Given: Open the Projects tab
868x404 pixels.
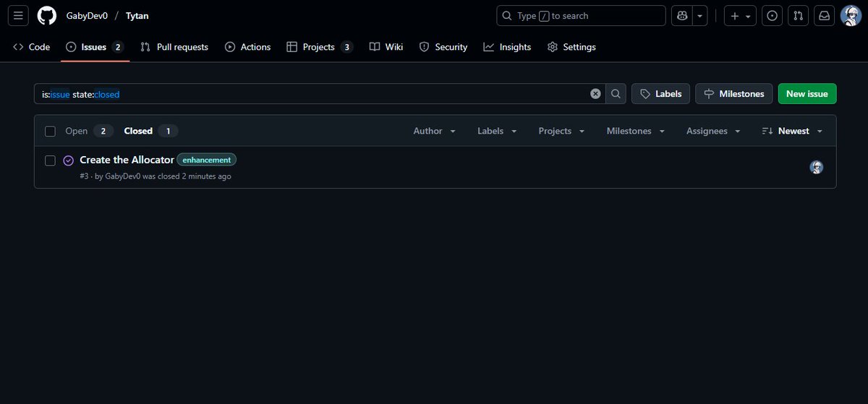Looking at the screenshot, I should tap(320, 47).
